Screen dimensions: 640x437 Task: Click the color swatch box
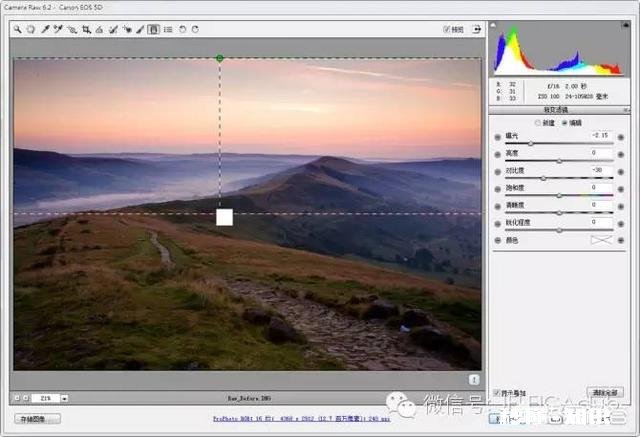point(600,240)
